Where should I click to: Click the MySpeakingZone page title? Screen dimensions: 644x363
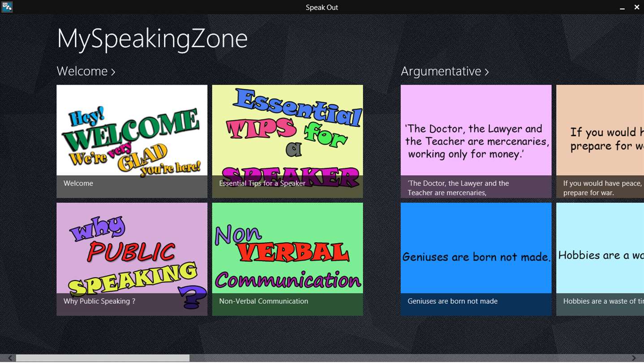click(152, 39)
